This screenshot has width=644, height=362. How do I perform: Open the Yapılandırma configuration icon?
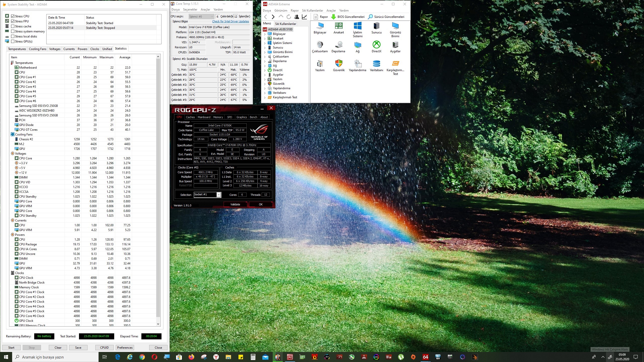(x=357, y=66)
